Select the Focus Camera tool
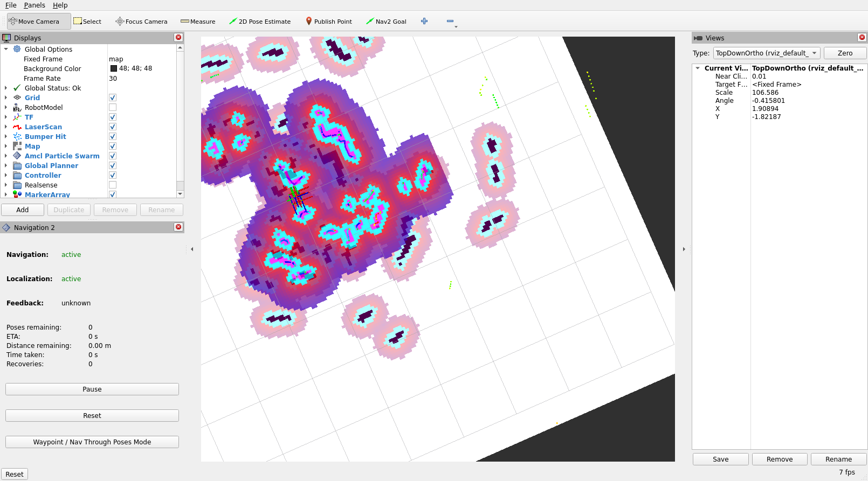The image size is (868, 481). click(141, 22)
